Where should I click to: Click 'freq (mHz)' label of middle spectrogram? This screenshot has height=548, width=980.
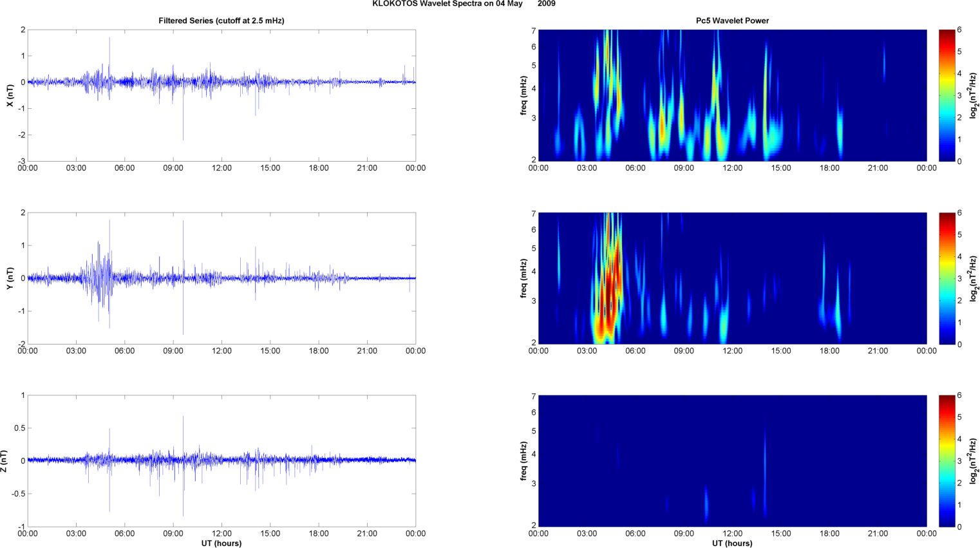point(524,278)
